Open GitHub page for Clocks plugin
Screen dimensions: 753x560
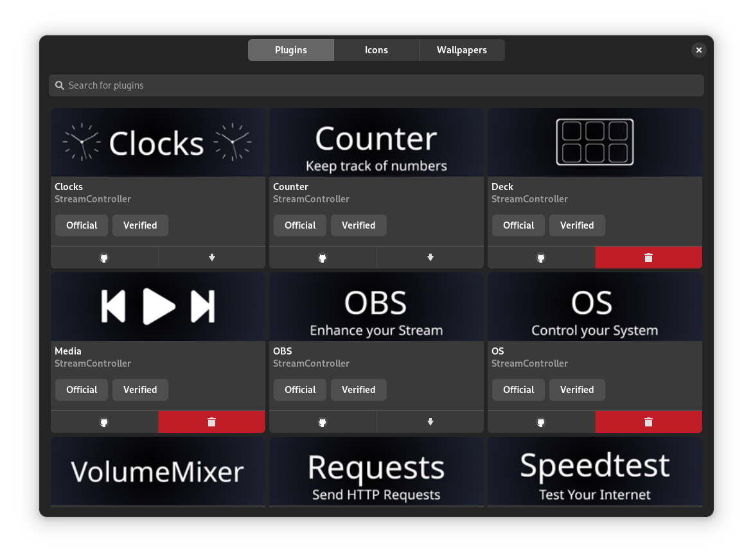pos(104,258)
